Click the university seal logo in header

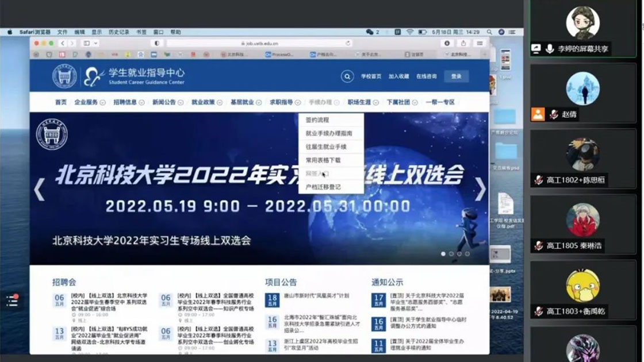click(x=64, y=76)
